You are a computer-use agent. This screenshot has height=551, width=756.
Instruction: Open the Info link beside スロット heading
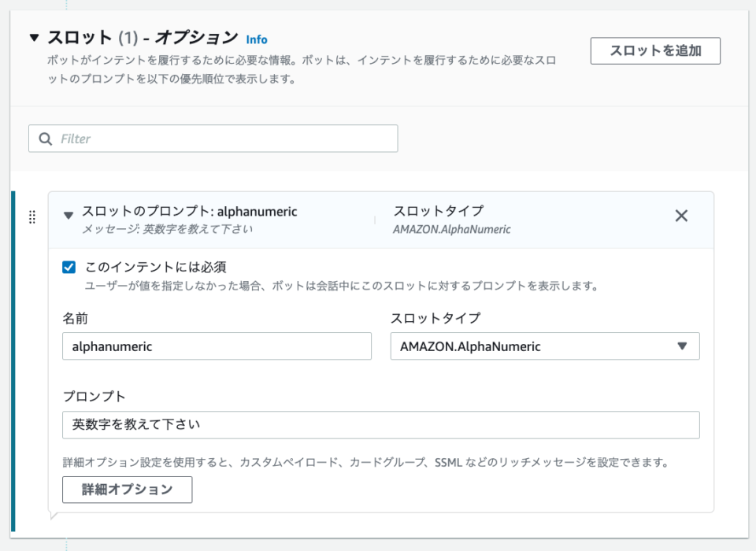click(257, 39)
